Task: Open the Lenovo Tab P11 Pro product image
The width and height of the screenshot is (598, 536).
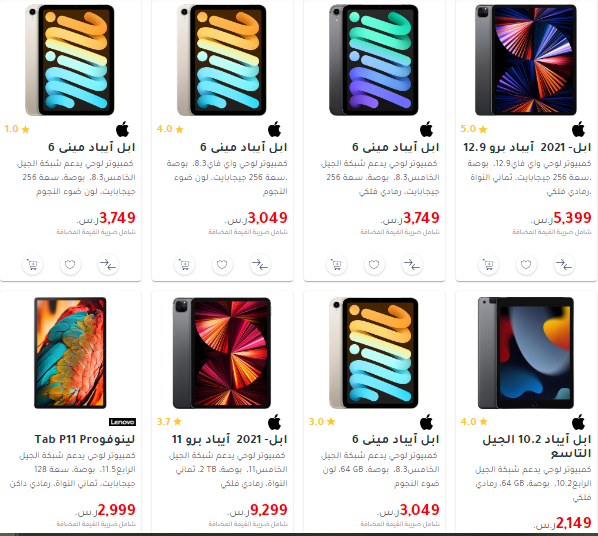Action: pos(70,353)
